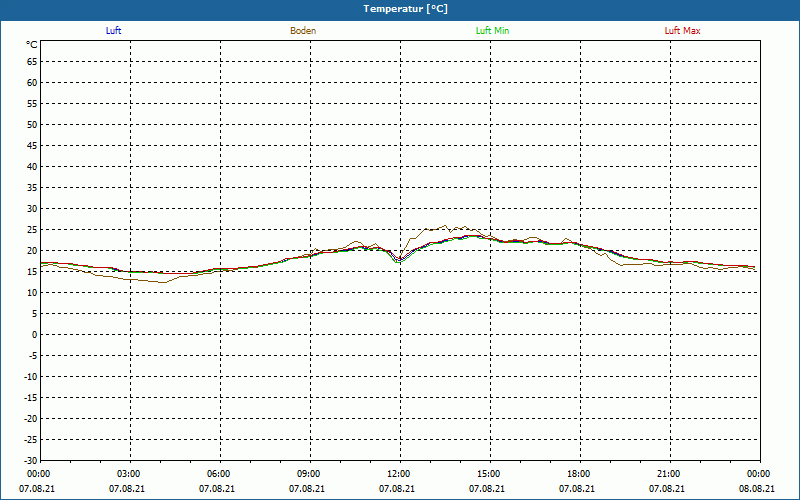Click the -20 value on the y-axis

(x=31, y=419)
